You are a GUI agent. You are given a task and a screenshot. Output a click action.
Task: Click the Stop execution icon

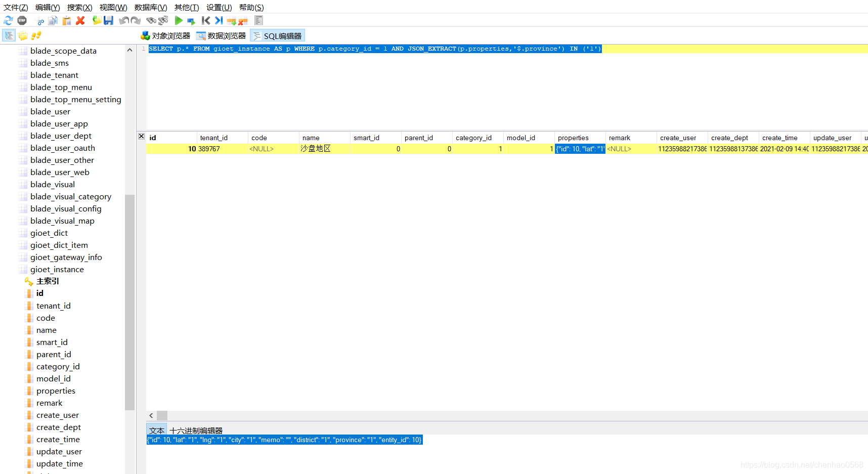22,20
